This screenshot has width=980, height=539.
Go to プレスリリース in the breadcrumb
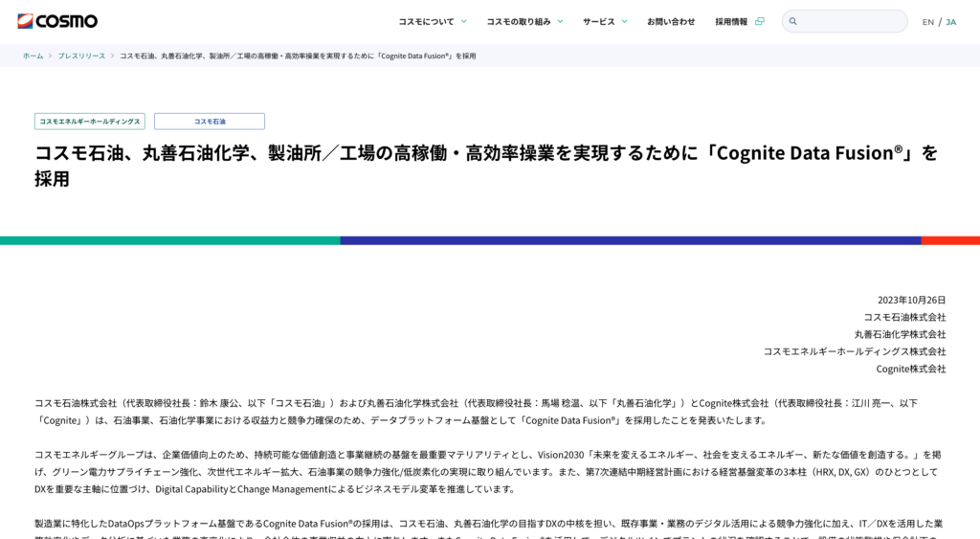coord(81,56)
